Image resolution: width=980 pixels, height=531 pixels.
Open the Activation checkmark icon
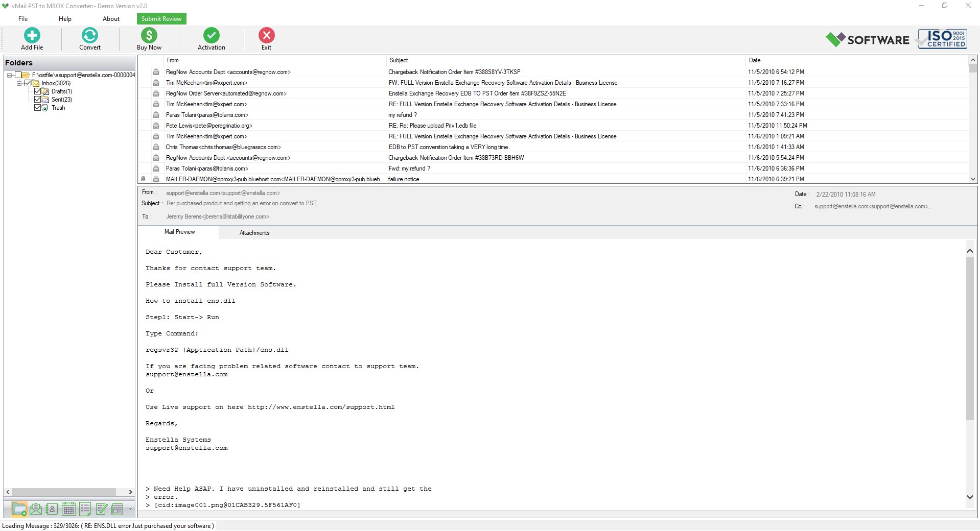coord(212,35)
